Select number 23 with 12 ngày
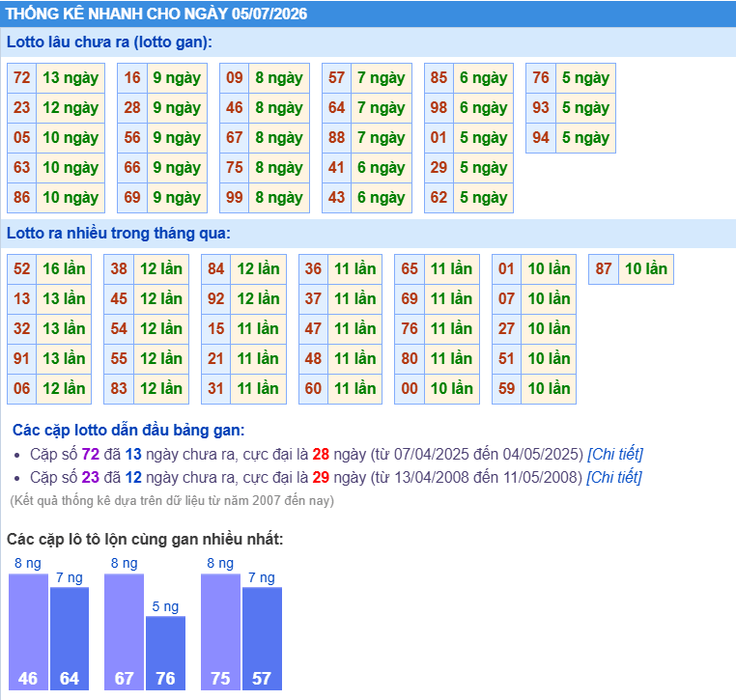 point(22,108)
